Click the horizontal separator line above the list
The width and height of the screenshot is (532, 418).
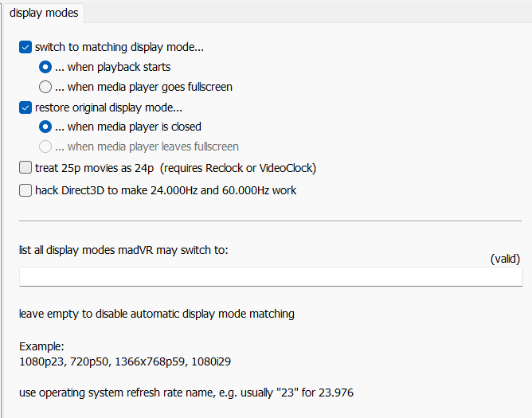coord(270,221)
